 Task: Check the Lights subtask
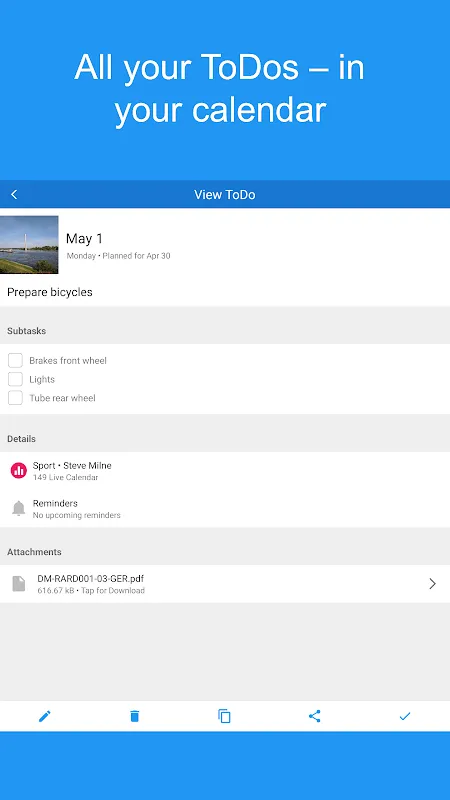[x=15, y=379]
